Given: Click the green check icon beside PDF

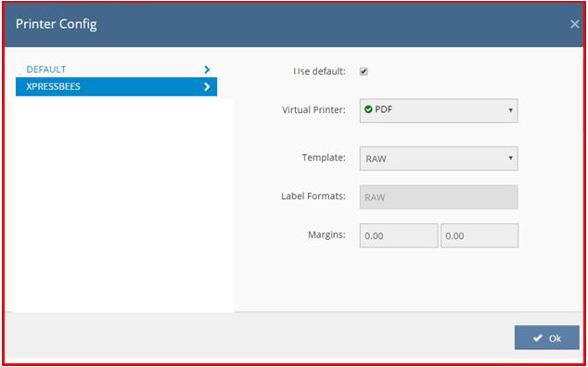Looking at the screenshot, I should click(x=368, y=109).
